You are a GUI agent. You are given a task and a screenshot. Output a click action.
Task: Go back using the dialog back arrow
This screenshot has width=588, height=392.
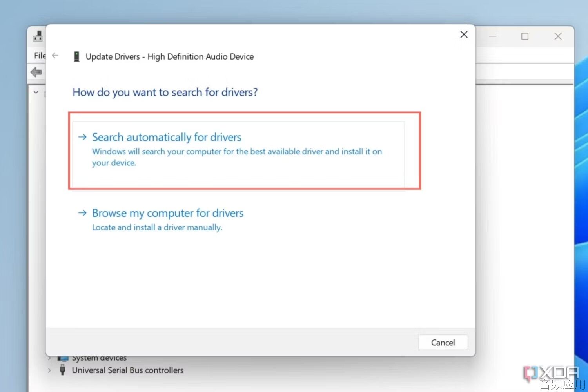click(55, 56)
